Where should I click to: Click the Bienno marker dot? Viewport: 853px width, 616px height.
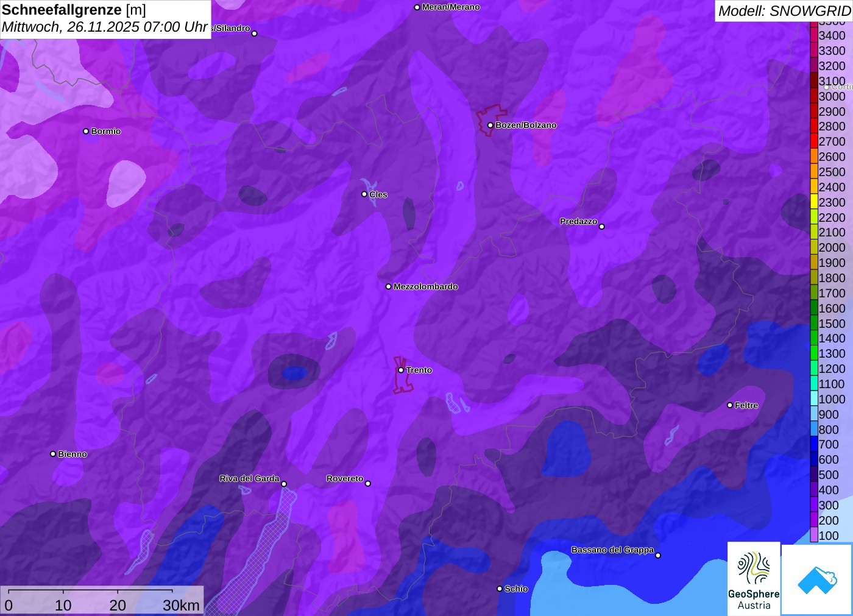coord(53,454)
